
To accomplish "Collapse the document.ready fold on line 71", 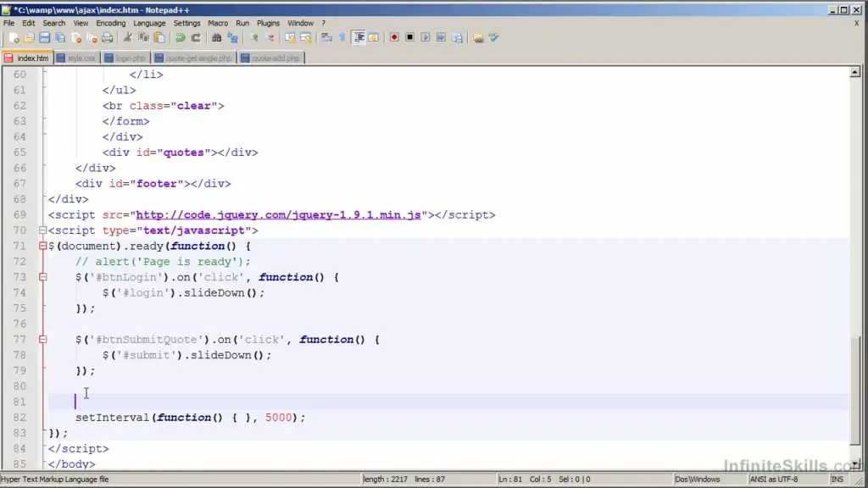I will point(42,246).
